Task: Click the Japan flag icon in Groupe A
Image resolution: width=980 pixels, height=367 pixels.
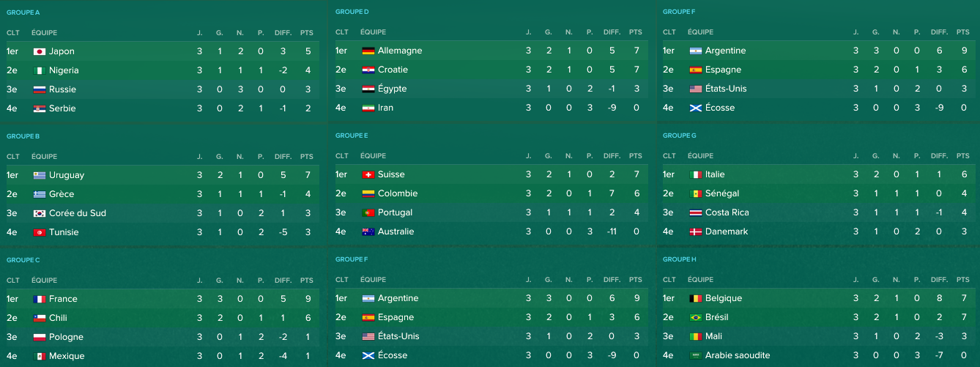Action: 40,51
